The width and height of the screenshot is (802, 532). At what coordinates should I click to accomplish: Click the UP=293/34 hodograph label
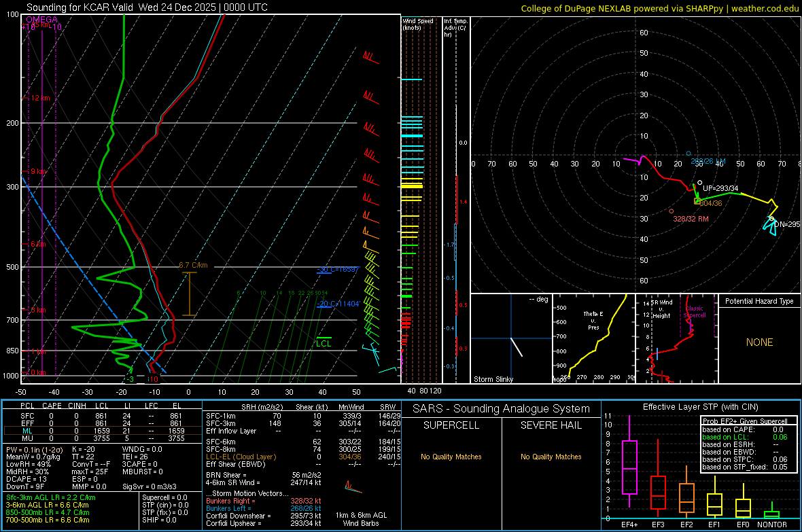(720, 188)
